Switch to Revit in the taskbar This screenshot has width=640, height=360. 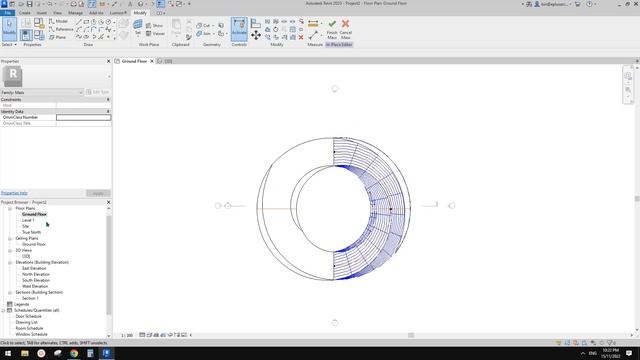point(107,353)
